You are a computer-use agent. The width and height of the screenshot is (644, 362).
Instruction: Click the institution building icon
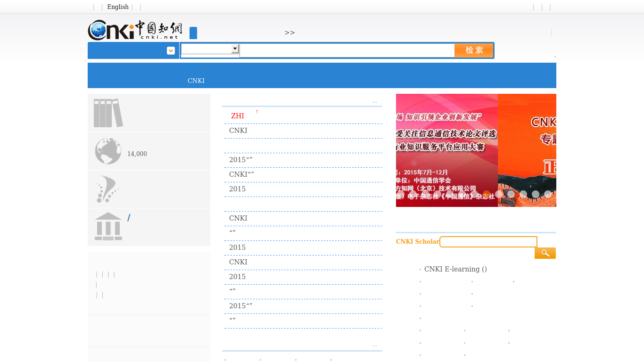(x=108, y=227)
